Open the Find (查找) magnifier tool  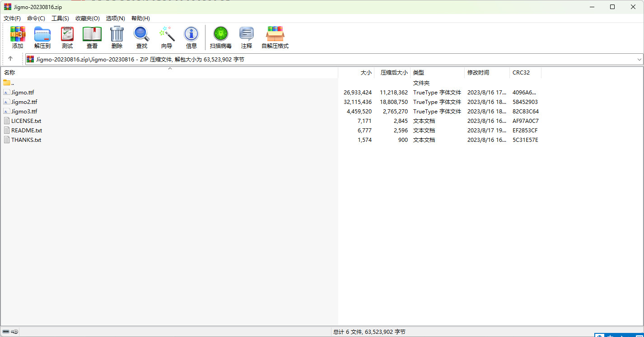click(x=142, y=37)
